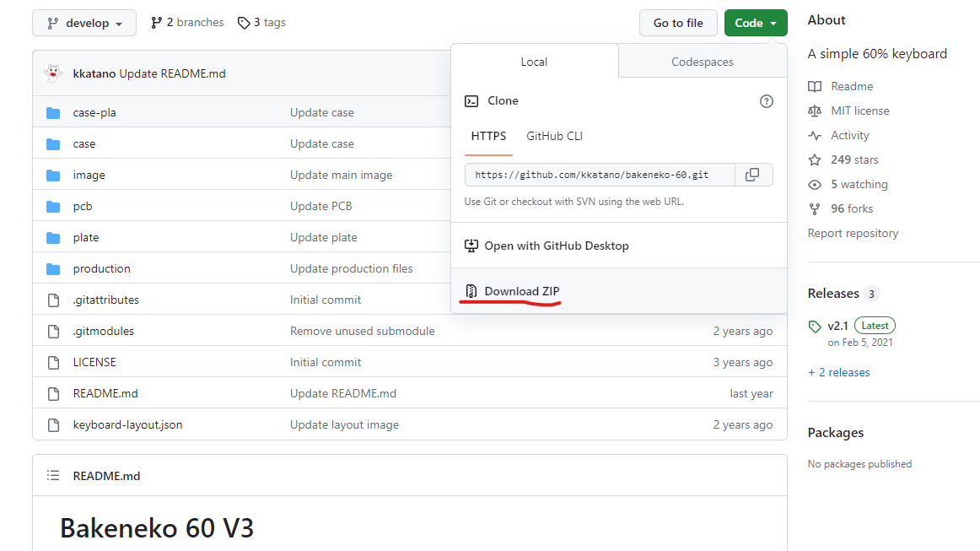Open the MIT license link
980x551 pixels.
point(860,111)
